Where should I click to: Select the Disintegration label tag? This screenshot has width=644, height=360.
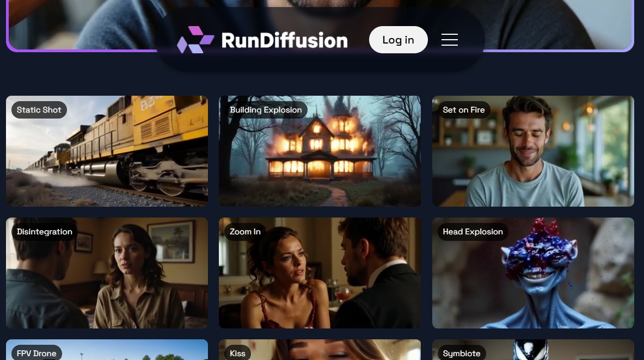coord(45,232)
